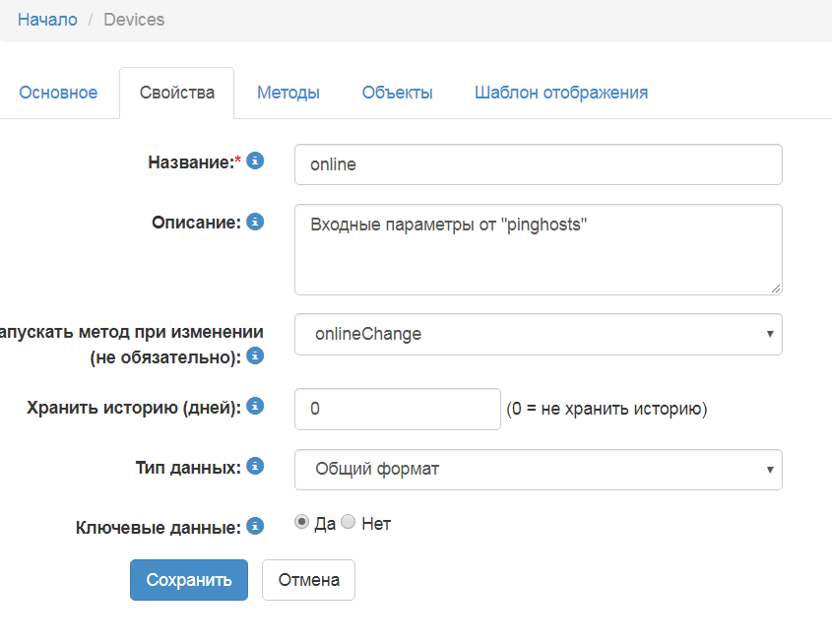Open info tooltip for Запускать метод при изменении

[255, 355]
